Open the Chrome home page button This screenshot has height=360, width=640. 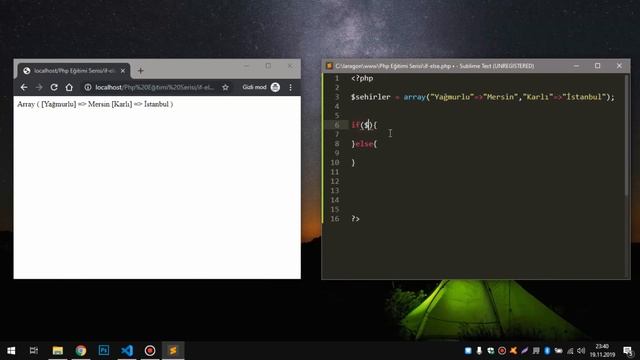[x=69, y=87]
